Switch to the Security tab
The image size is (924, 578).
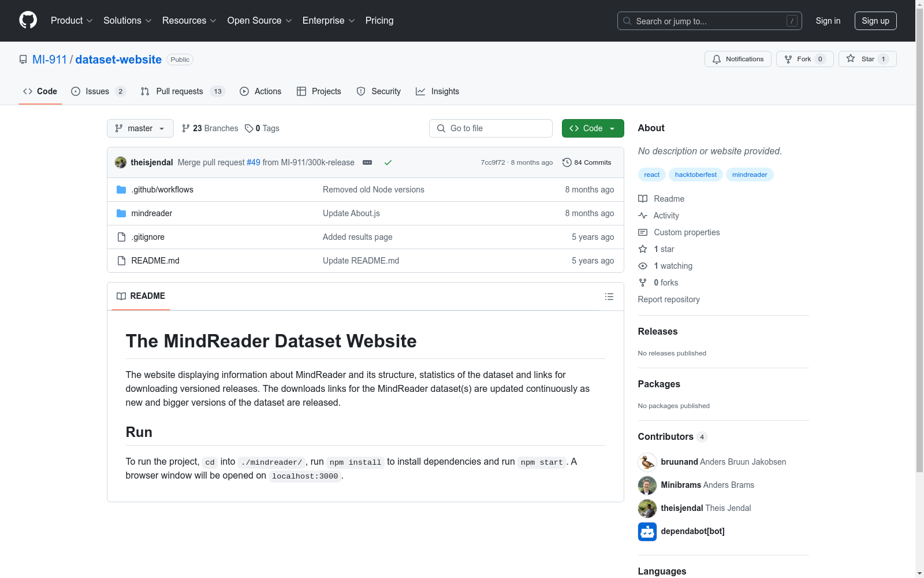(x=379, y=91)
